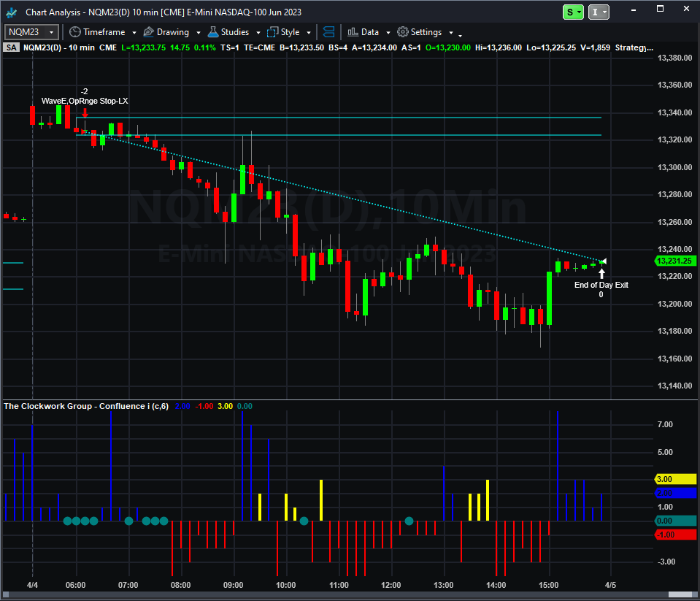Expand the Style dropdown arrow

point(309,33)
